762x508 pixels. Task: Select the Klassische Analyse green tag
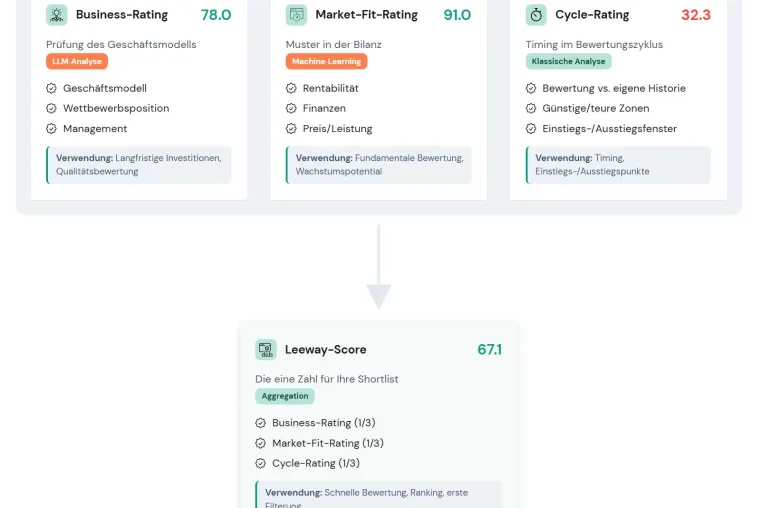568,61
